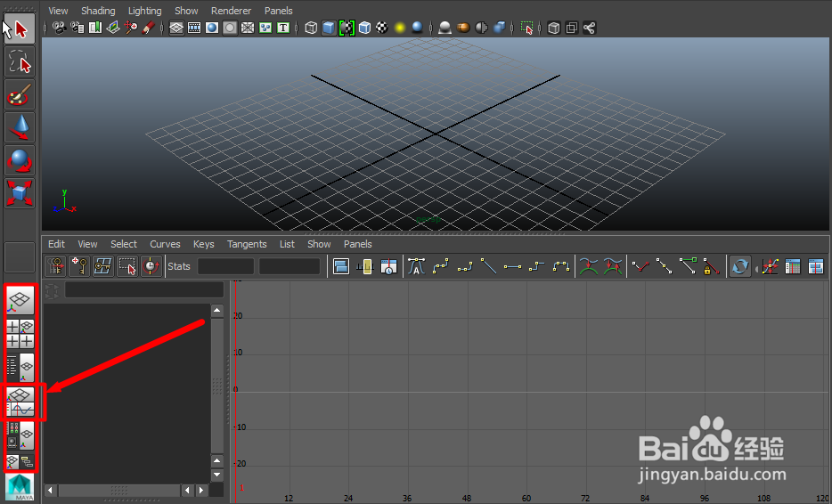Image resolution: width=832 pixels, height=504 pixels.
Task: Click Unify Tangents icon
Action: tap(665, 265)
